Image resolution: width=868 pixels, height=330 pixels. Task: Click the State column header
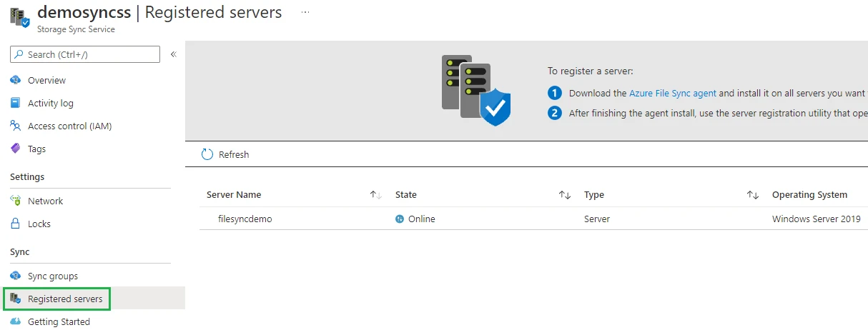click(x=406, y=195)
